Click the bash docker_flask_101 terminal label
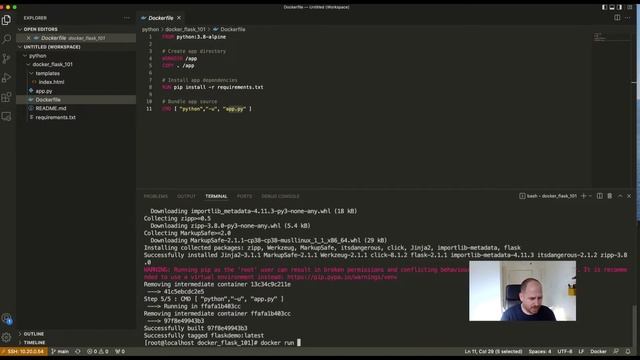Viewport: 640px width, 360px height. click(x=548, y=196)
